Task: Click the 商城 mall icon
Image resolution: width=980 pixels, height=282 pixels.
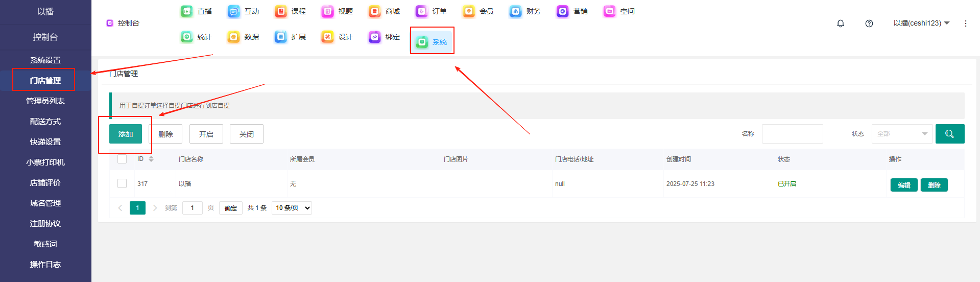Action: (x=375, y=11)
